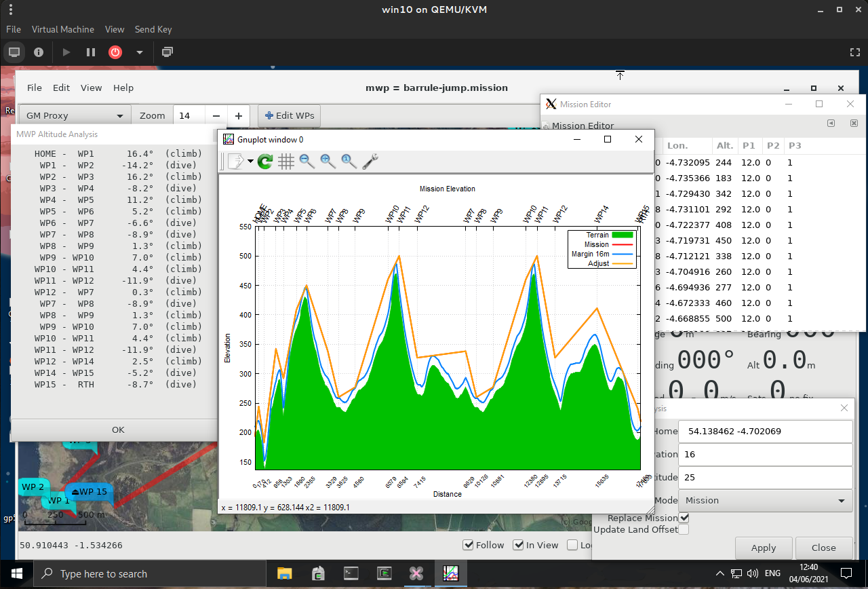Open the mwp View menu
Viewport: 868px width, 589px height.
pyautogui.click(x=92, y=88)
